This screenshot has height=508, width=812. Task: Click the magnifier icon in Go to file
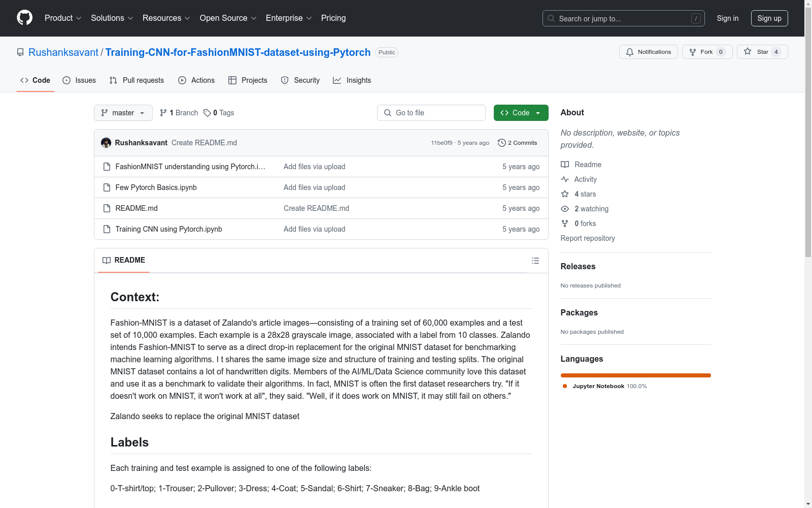(x=388, y=113)
